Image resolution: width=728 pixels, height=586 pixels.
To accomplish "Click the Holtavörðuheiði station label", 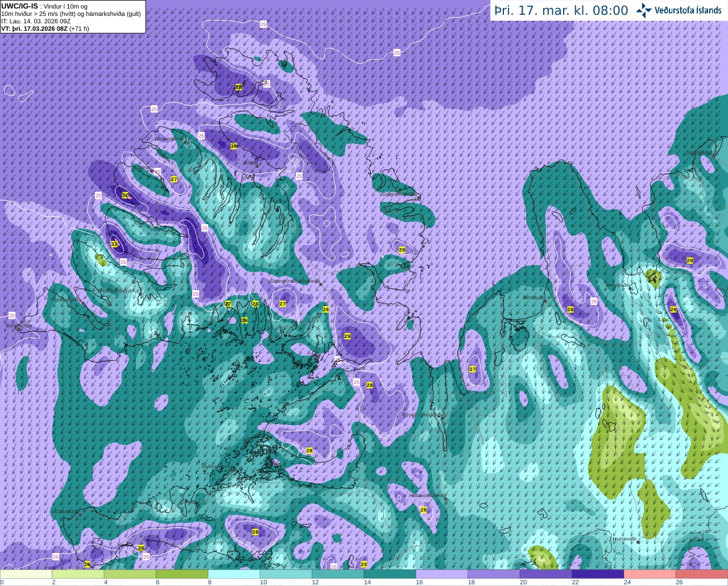I will 427,496.
